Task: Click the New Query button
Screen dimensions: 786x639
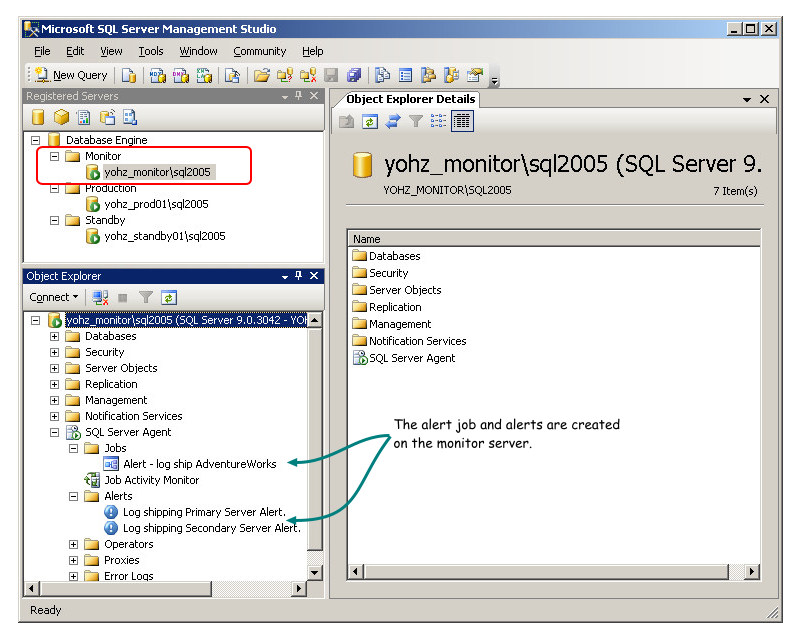Action: [71, 75]
